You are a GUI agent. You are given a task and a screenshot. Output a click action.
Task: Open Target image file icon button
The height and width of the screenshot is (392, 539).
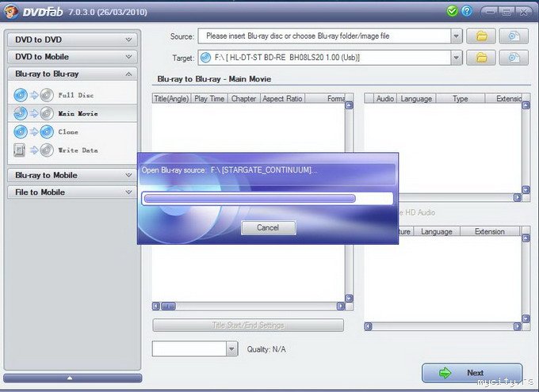point(514,58)
